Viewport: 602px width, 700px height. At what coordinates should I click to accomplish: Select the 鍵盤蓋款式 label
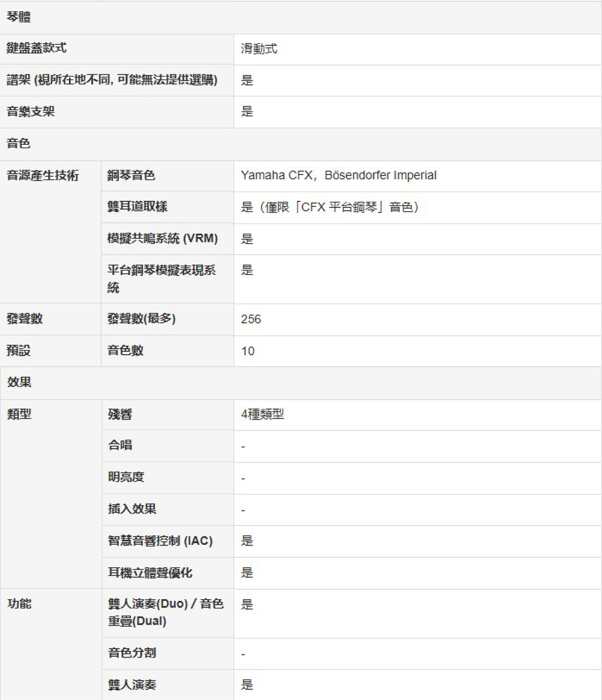tap(37, 48)
